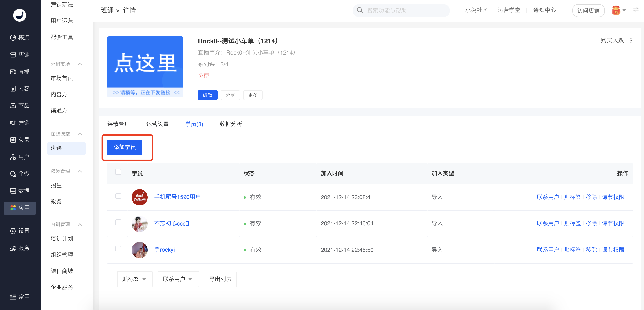Click the search magnifier icon in header
Image resolution: width=644 pixels, height=310 pixels.
tap(360, 10)
